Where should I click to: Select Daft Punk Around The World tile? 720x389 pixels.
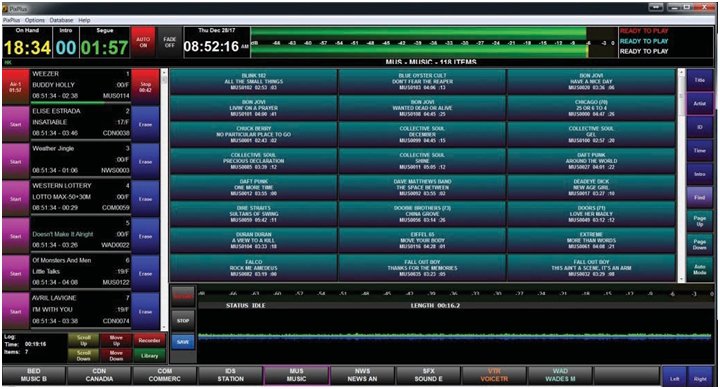pyautogui.click(x=591, y=161)
